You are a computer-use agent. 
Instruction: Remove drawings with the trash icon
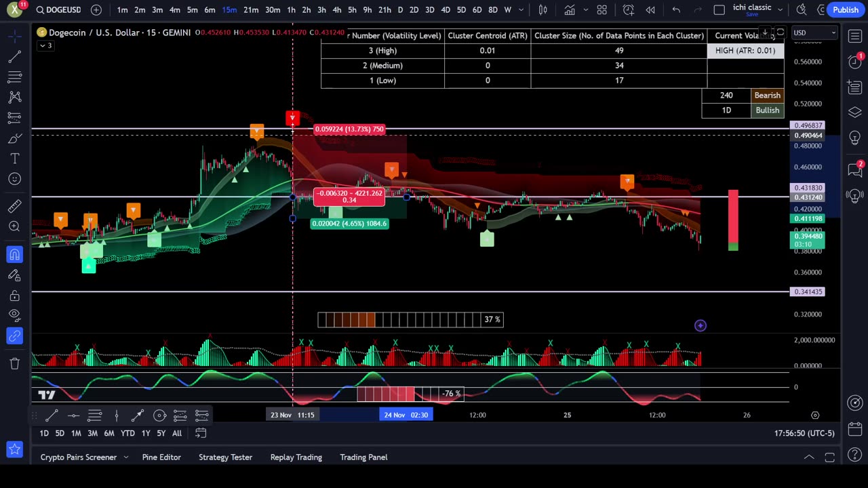[14, 363]
